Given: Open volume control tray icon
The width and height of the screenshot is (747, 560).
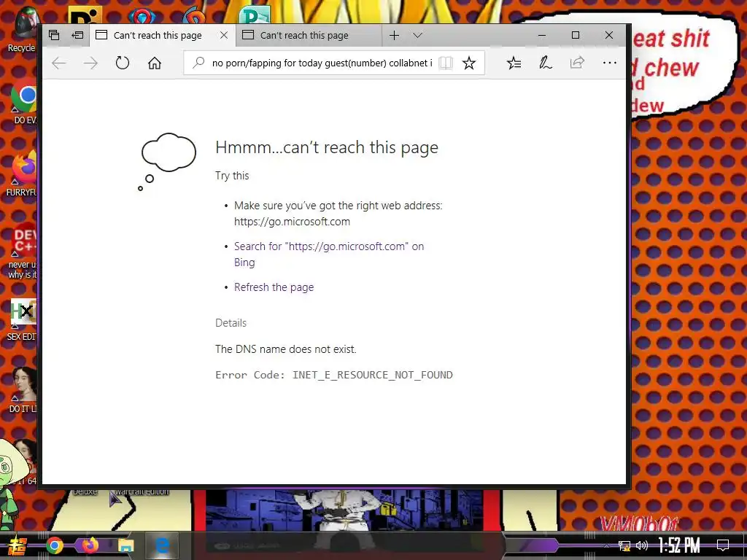Looking at the screenshot, I should (x=642, y=545).
